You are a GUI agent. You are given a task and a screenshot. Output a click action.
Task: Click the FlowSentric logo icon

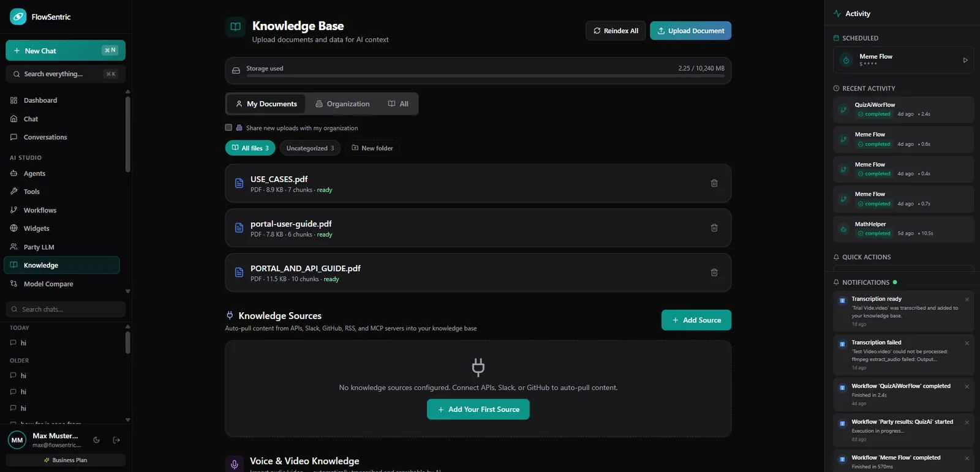18,17
